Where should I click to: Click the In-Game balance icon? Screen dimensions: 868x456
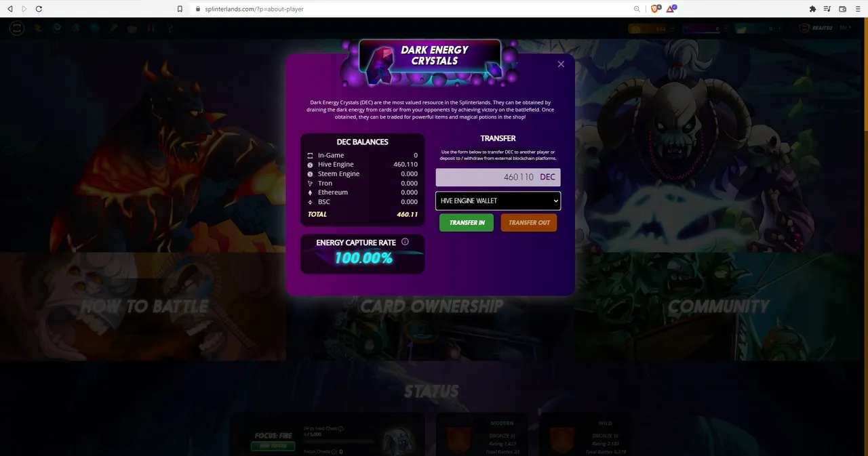click(x=310, y=155)
